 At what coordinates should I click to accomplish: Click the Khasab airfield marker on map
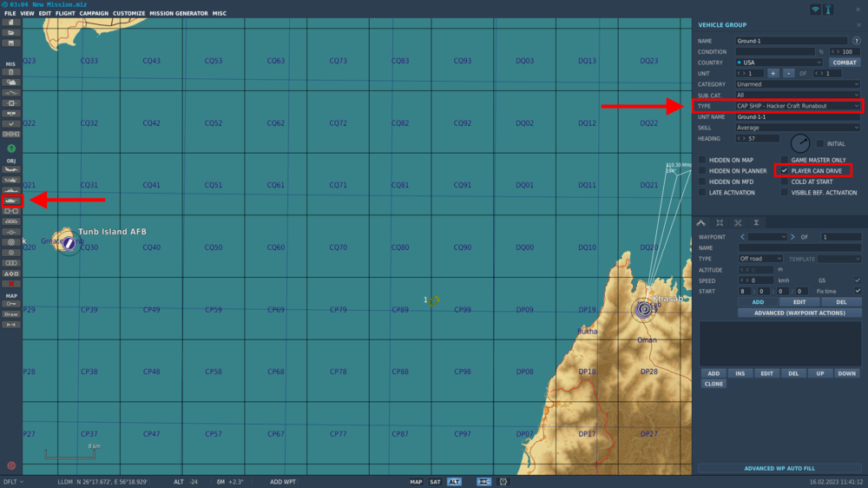pos(644,310)
